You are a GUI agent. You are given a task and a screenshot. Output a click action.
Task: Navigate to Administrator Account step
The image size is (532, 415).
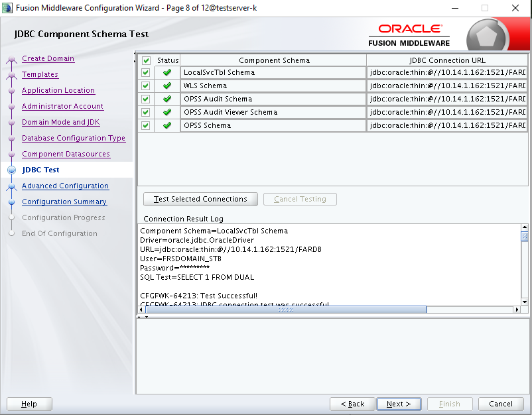click(62, 107)
